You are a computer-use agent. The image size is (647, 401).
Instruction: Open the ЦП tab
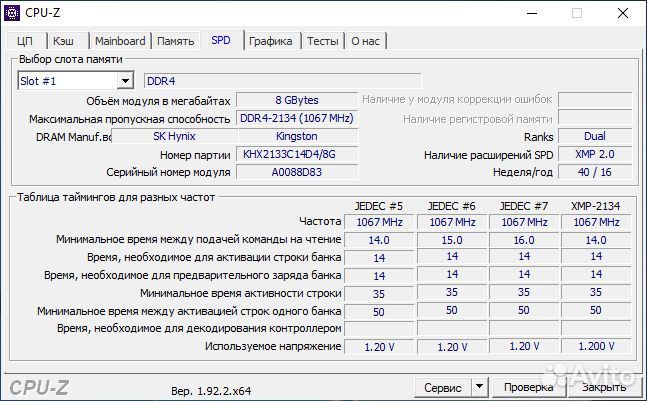pos(26,41)
